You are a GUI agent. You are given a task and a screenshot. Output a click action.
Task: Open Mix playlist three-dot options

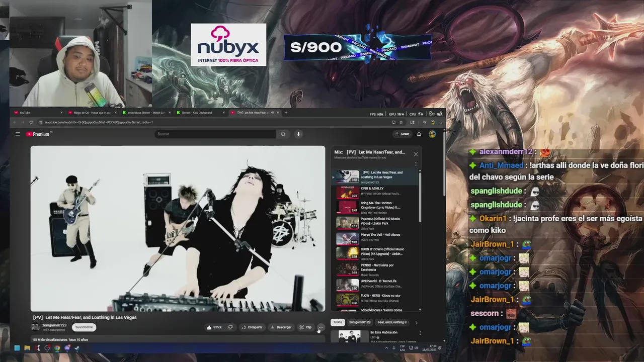point(416,164)
